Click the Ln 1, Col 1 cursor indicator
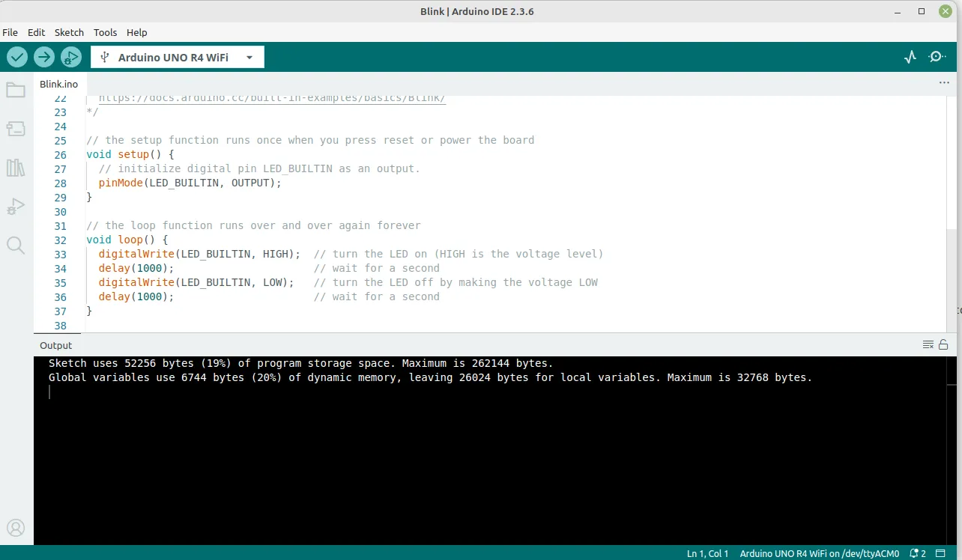The image size is (962, 560). click(x=707, y=553)
